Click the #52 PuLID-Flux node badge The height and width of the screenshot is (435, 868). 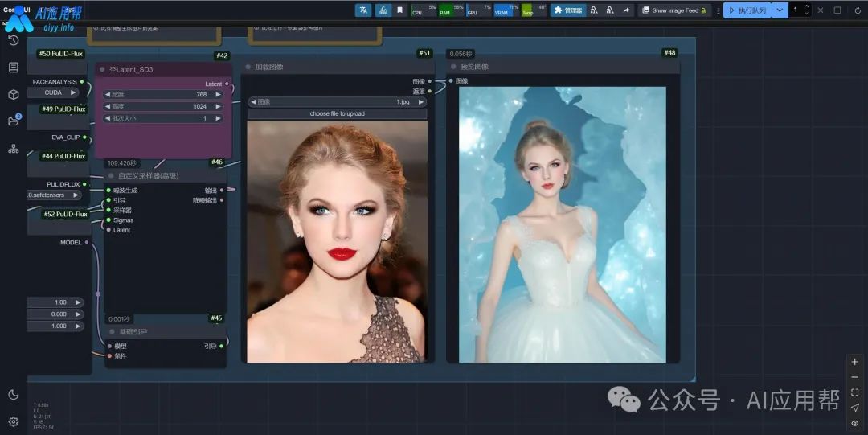(65, 214)
